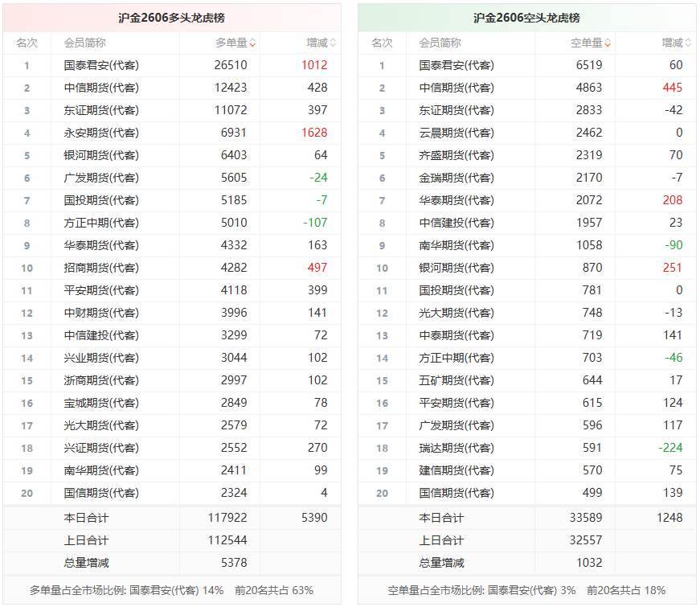This screenshot has width=700, height=607.
Task: Click red change value 1628
Action: pyautogui.click(x=314, y=133)
